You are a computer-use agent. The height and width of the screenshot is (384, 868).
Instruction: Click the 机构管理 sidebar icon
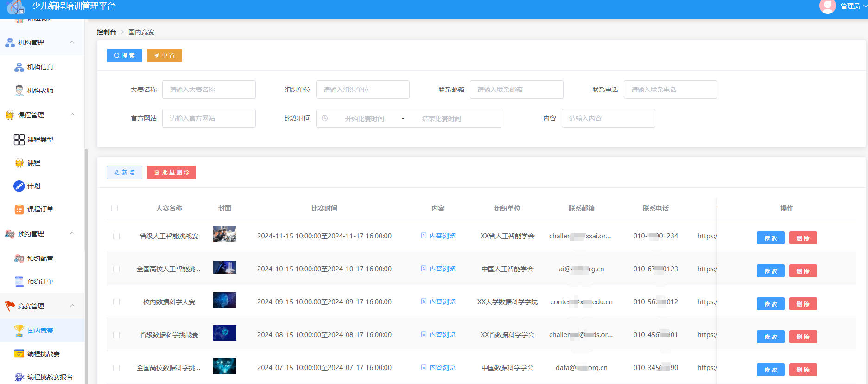(10, 43)
